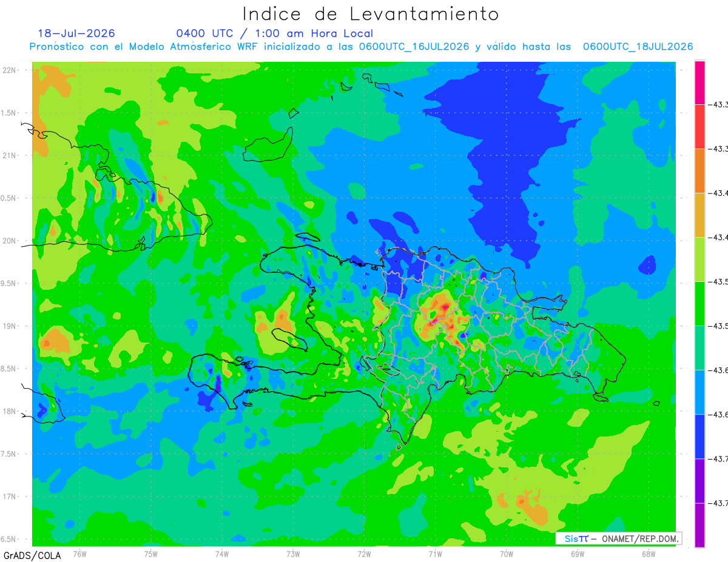Image resolution: width=728 pixels, height=562 pixels.
Task: Click the '70W' longitude label
Action: (x=507, y=554)
